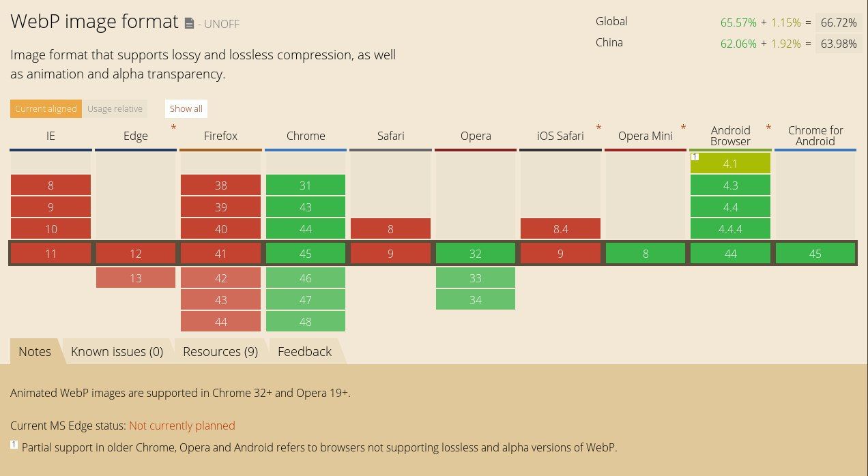Click the asterisk next to iOS Safari
Screen dimensions: 868x476
pos(598,128)
